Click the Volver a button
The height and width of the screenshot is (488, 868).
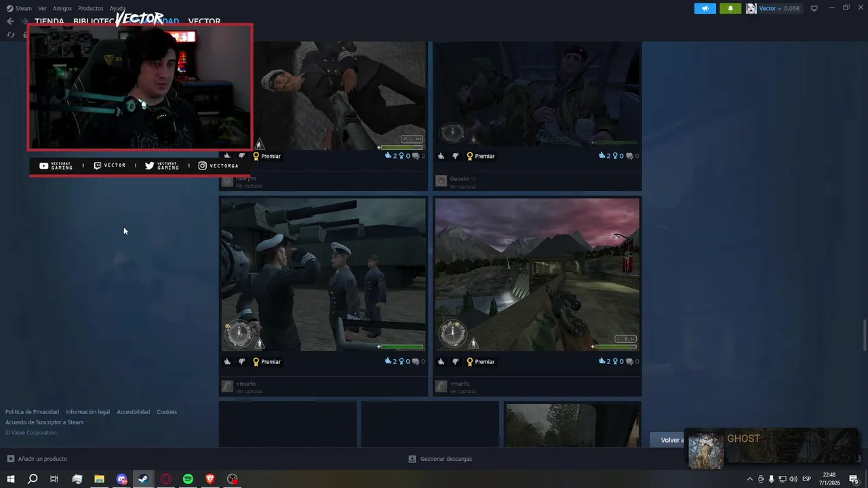[x=668, y=440]
